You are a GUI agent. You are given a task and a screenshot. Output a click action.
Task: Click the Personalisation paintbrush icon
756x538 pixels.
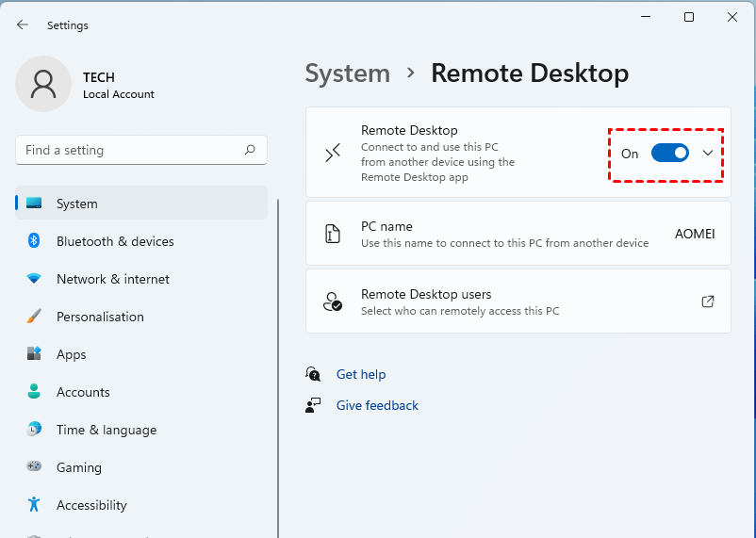[34, 317]
